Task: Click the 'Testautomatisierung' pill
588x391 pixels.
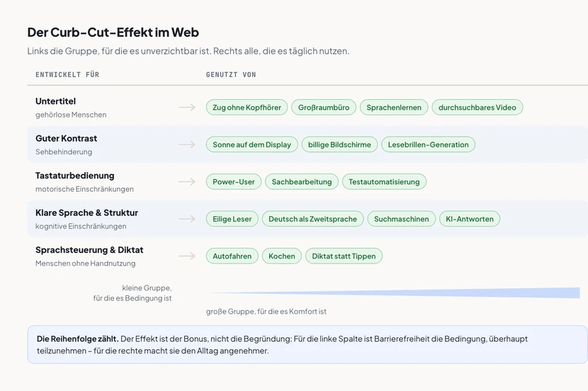Action: click(x=384, y=181)
